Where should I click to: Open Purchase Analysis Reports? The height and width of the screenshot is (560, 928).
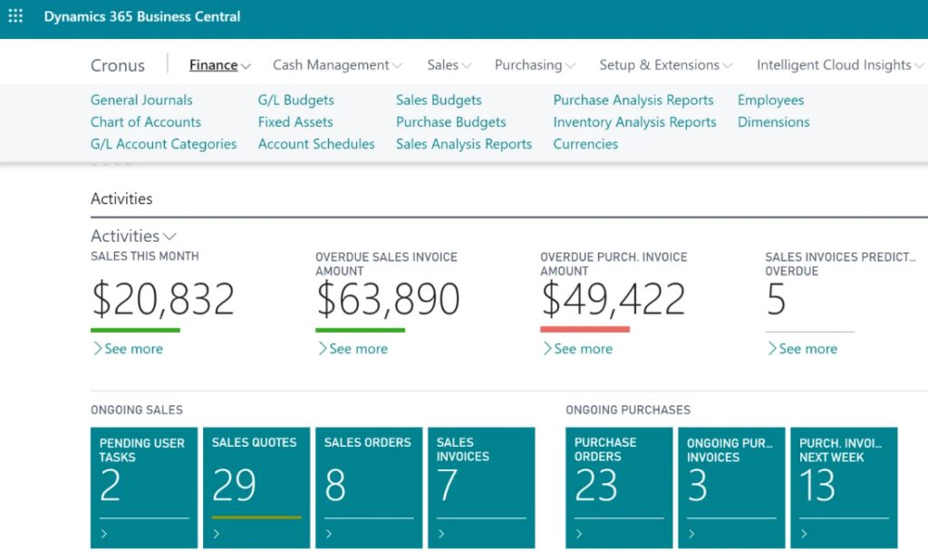[x=633, y=100]
